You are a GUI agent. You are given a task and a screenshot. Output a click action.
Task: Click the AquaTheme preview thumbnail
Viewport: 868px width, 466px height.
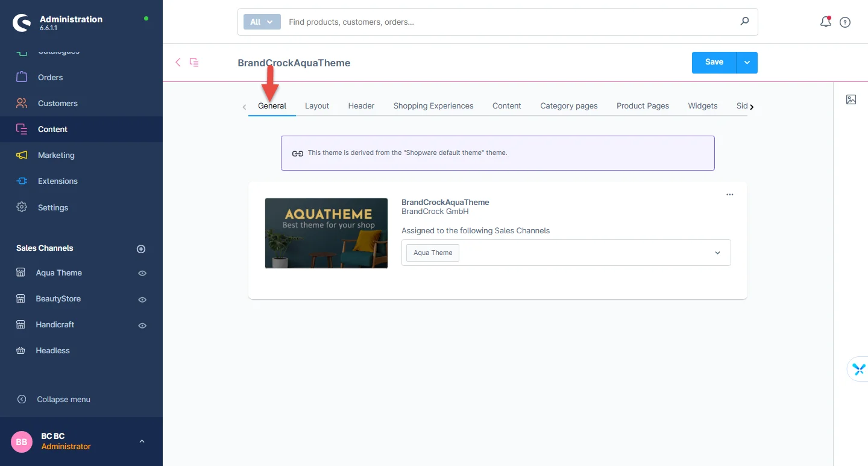[x=326, y=233]
